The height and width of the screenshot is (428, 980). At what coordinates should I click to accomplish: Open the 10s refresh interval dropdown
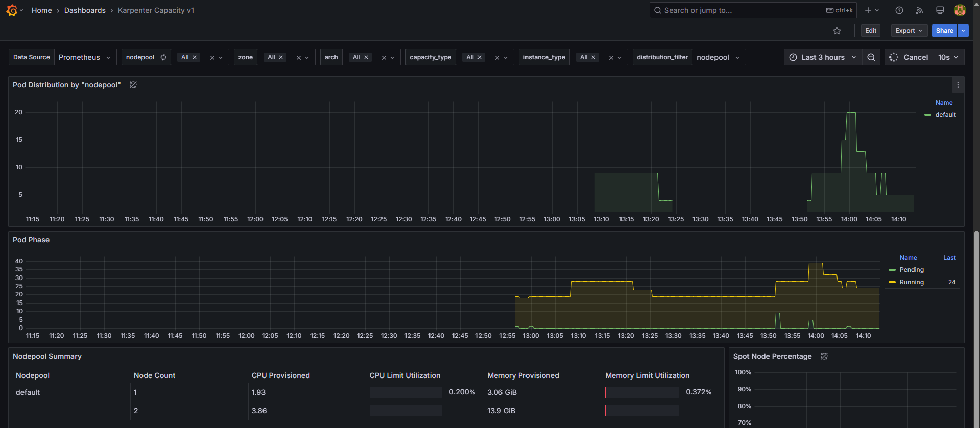click(949, 57)
